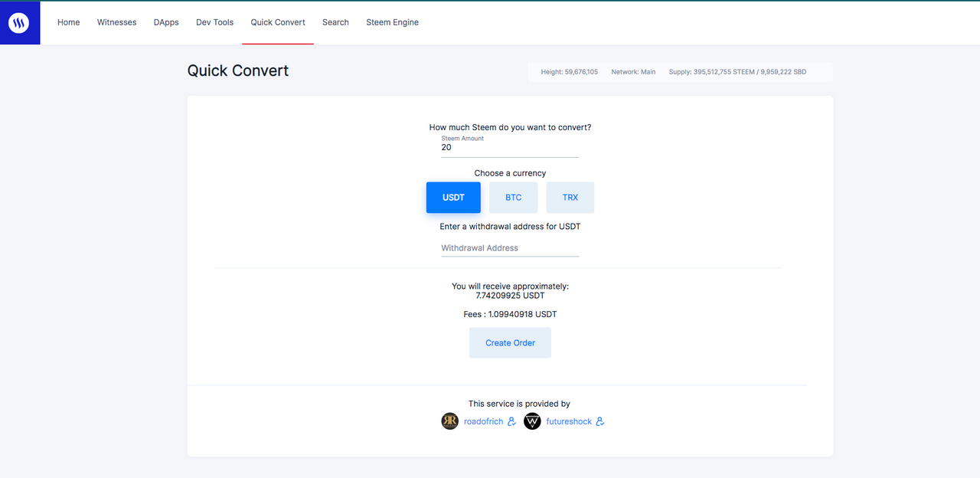Image resolution: width=980 pixels, height=478 pixels.
Task: Focus the Steem Amount field
Action: (510, 147)
